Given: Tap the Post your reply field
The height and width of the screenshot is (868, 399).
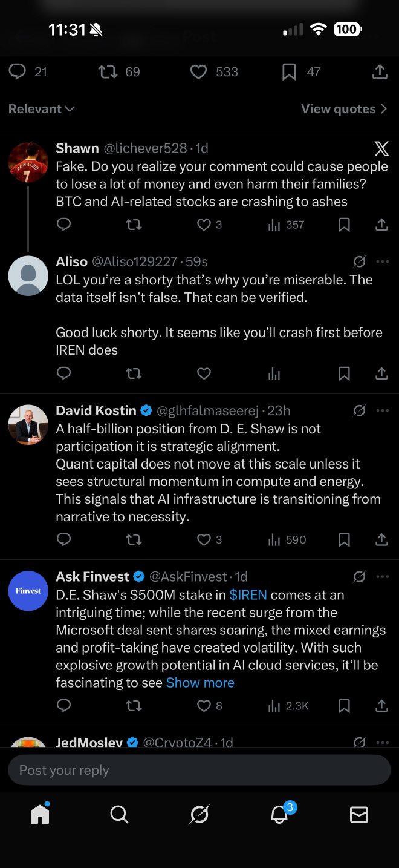Looking at the screenshot, I should tap(199, 770).
